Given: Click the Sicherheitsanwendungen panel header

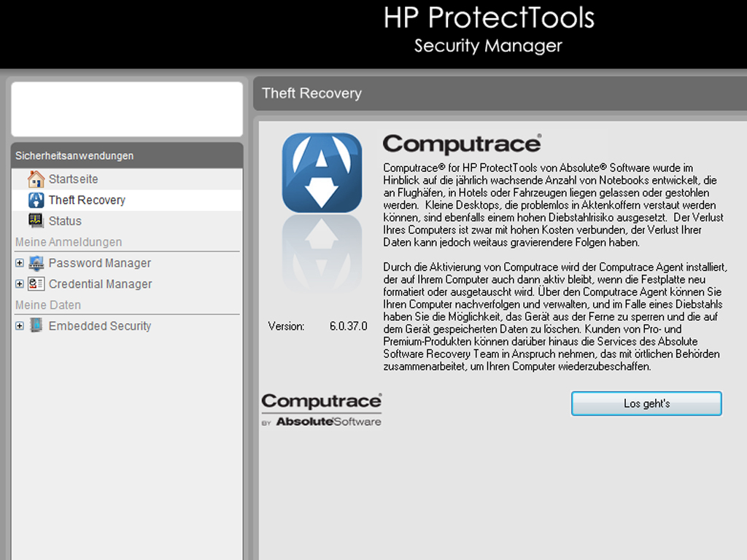Looking at the screenshot, I should (127, 155).
